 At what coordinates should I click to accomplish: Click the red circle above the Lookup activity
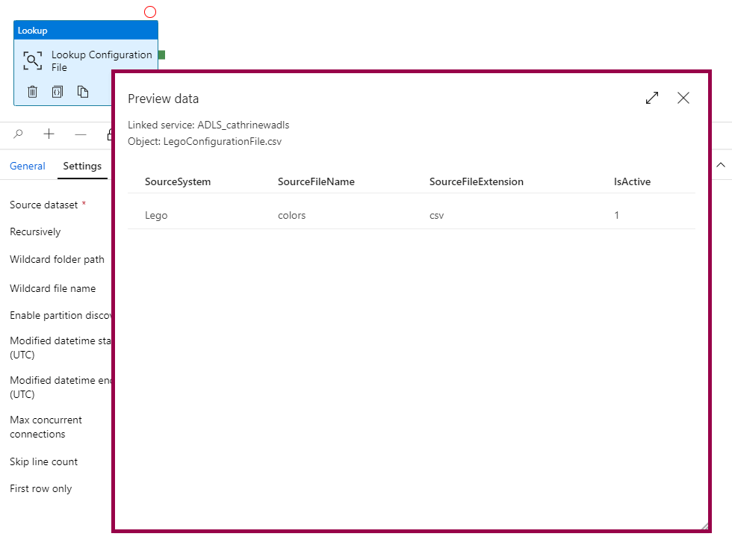coord(150,12)
